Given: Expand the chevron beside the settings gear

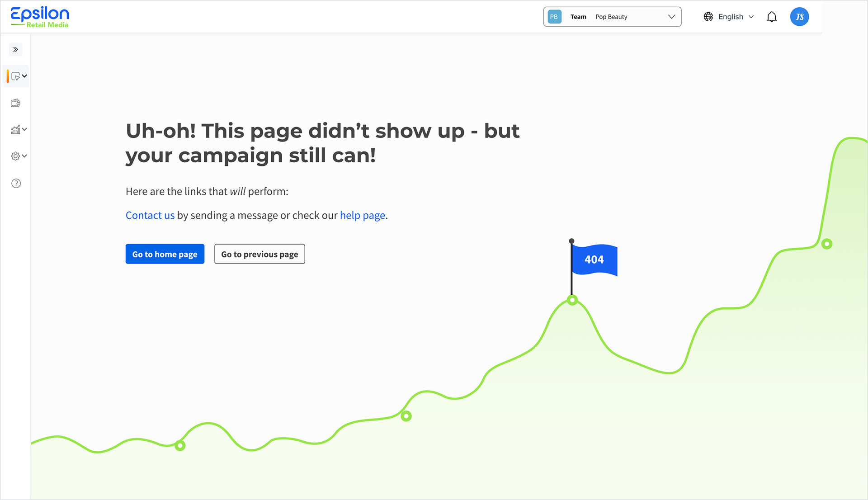Looking at the screenshot, I should 25,156.
